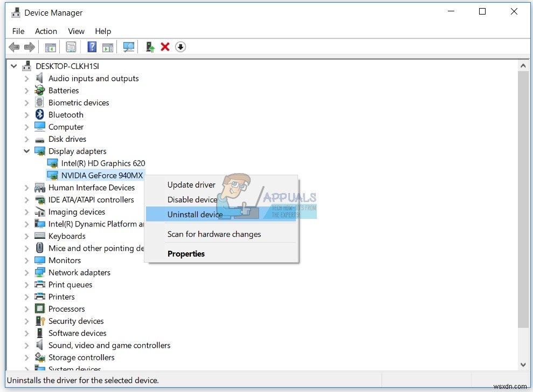
Task: Expand the Bluetooth category
Action: (26, 114)
